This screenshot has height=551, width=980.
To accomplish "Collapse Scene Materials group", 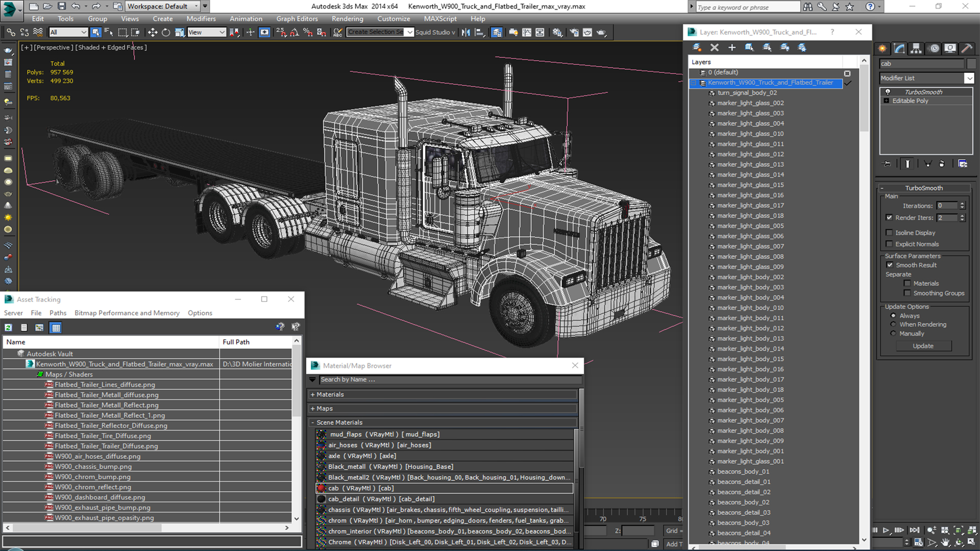I will 312,422.
